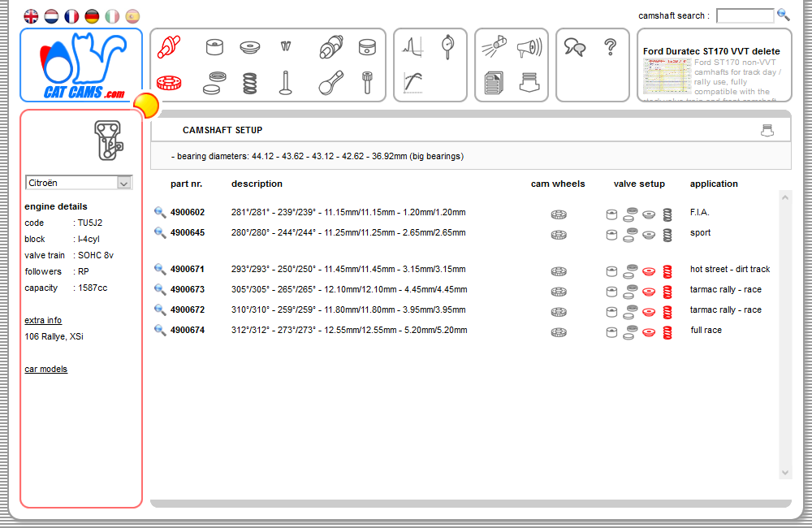Open the dial gauge measuring tool icon

pos(448,46)
